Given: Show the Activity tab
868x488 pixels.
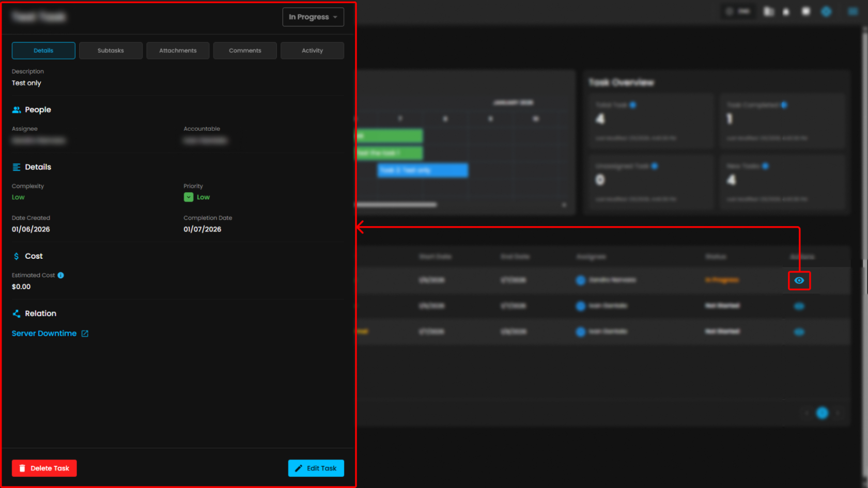Looking at the screenshot, I should 312,51.
